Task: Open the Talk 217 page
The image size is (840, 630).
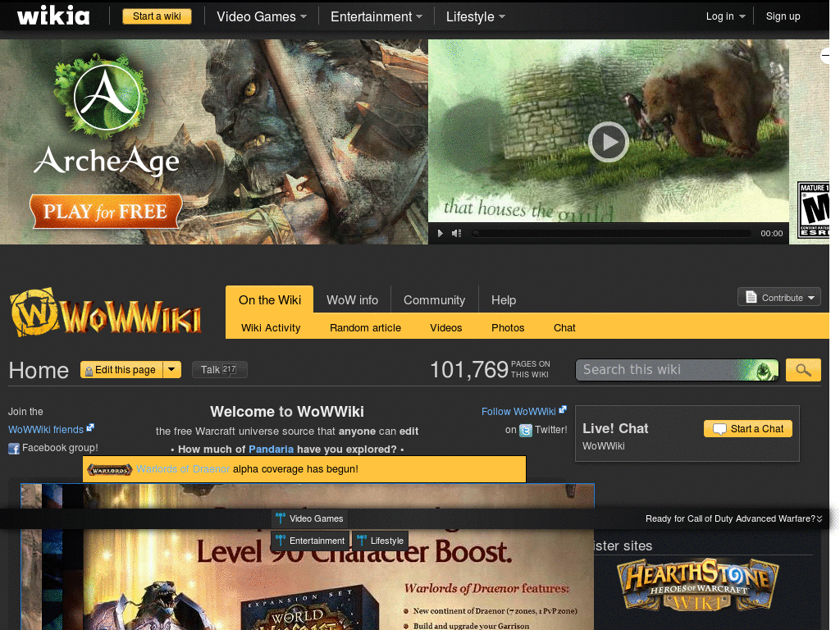Action: tap(219, 370)
